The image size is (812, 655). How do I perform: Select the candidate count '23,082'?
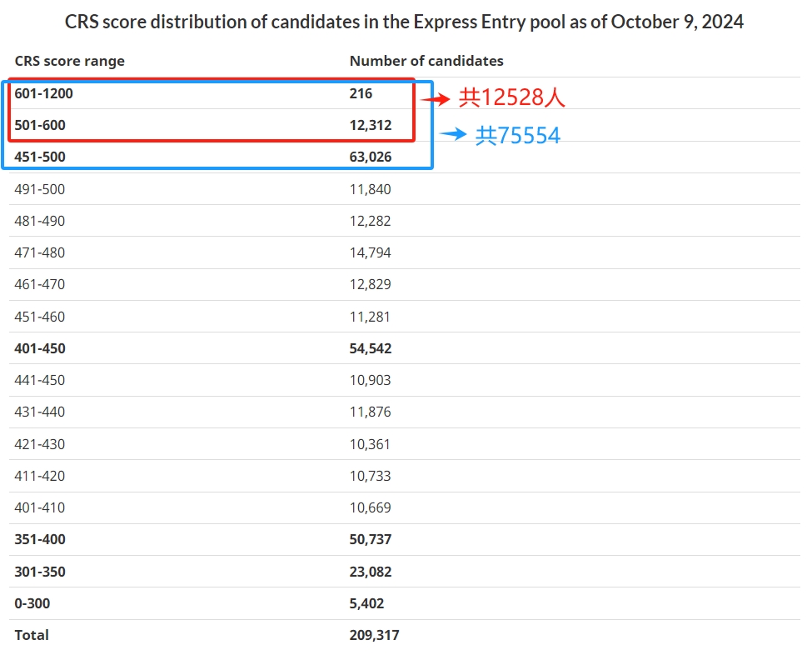[x=371, y=572]
